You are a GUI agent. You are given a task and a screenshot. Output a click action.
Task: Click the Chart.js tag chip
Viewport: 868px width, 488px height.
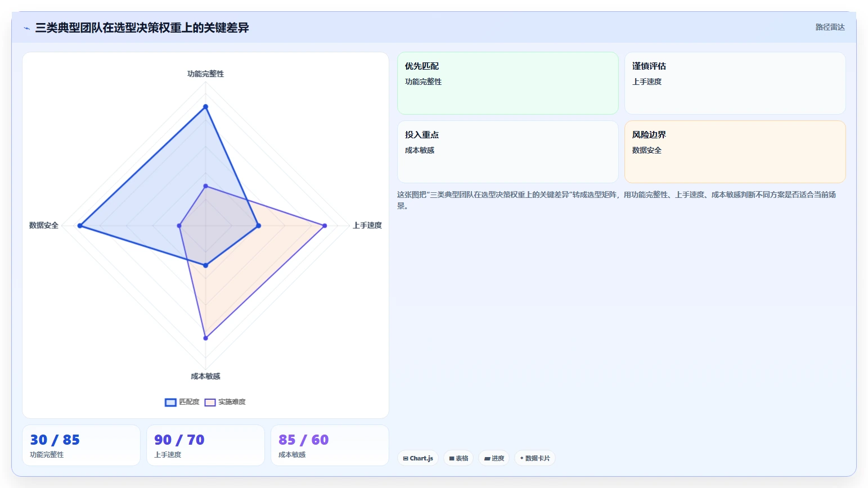tap(418, 458)
